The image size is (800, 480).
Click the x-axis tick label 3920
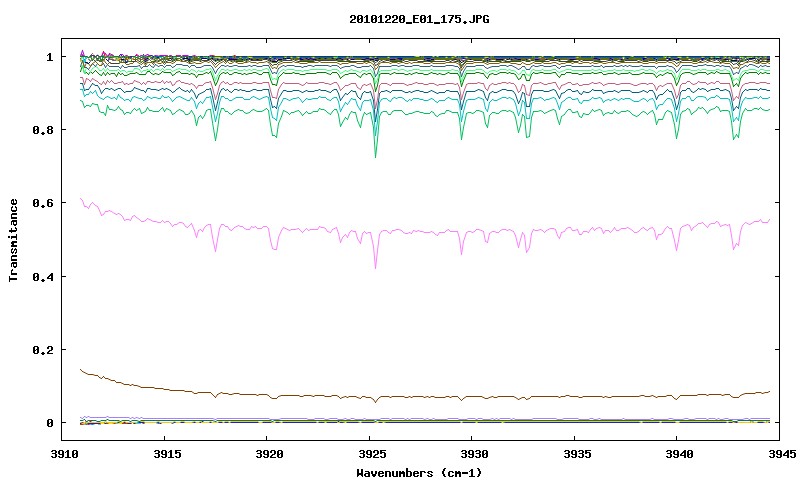[x=269, y=454]
